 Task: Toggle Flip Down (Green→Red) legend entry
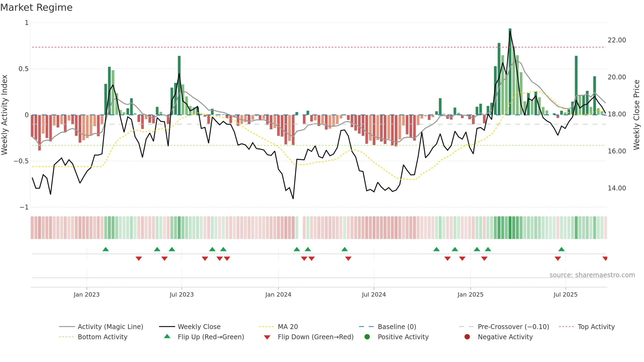(x=309, y=337)
